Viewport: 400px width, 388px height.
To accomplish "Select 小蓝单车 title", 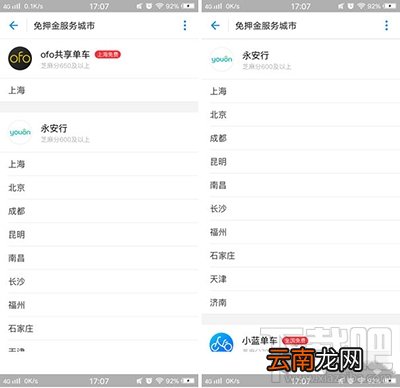I will click(x=260, y=340).
